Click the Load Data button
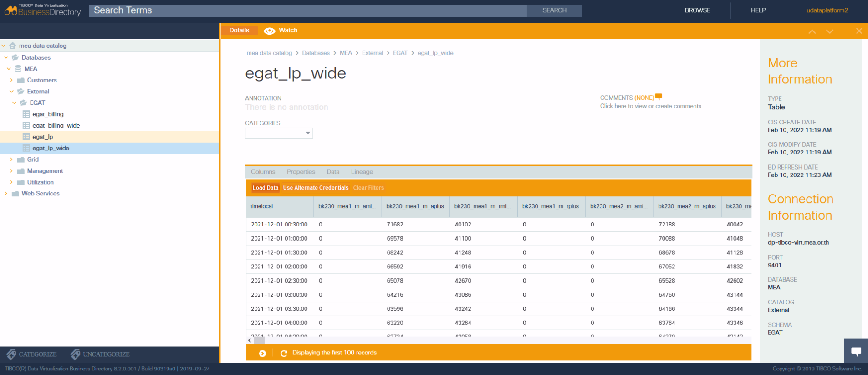The image size is (868, 375). coord(266,188)
